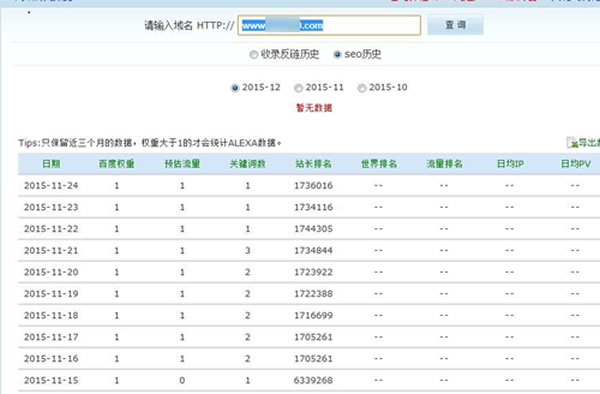Click the 暂无数据 red notice text
The width and height of the screenshot is (600, 394).
[314, 108]
